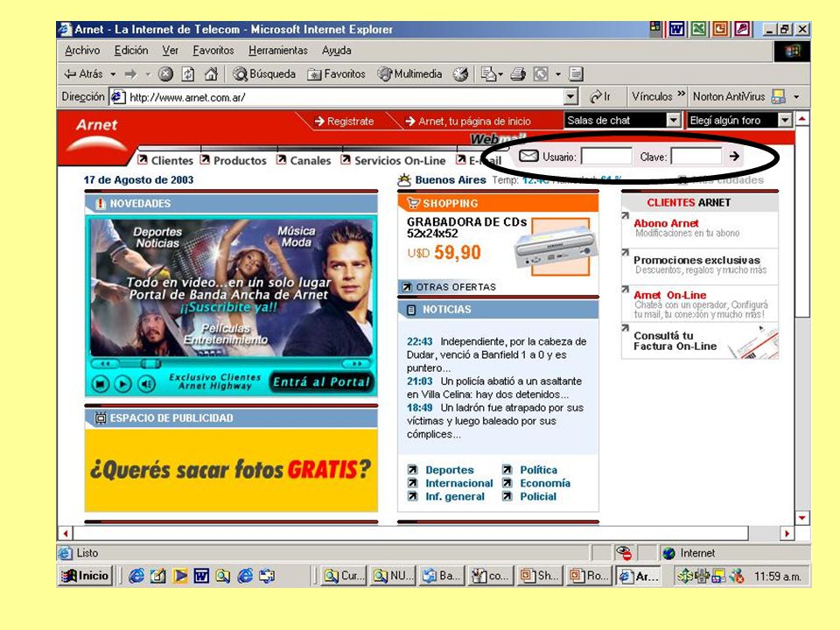Print the page with the printer icon
The image size is (840, 630).
(x=518, y=73)
